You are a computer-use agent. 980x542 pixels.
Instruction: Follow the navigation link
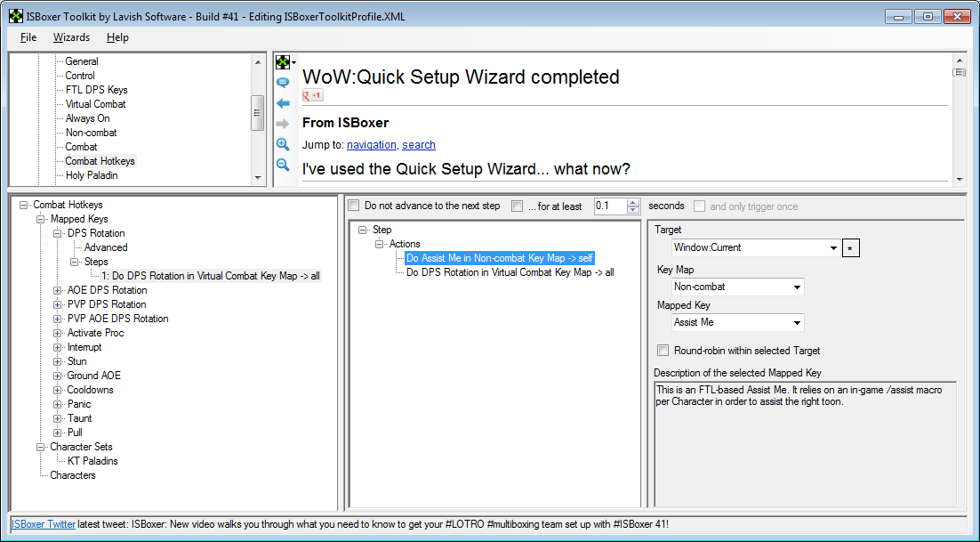pos(371,144)
